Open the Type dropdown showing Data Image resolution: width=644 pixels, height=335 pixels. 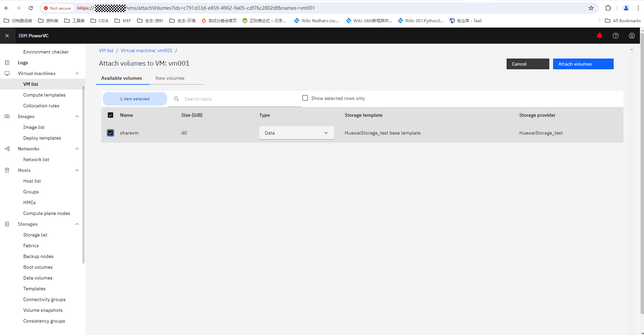[297, 133]
